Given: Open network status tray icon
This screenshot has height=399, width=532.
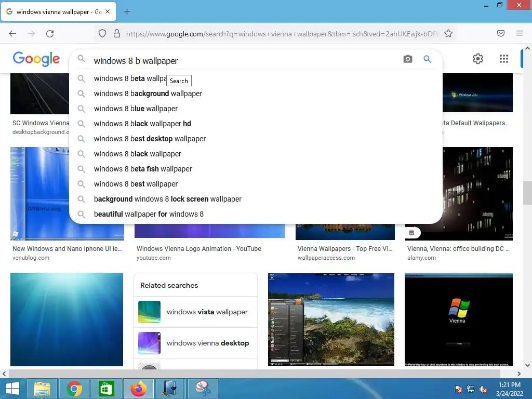Looking at the screenshot, I should coord(471,389).
